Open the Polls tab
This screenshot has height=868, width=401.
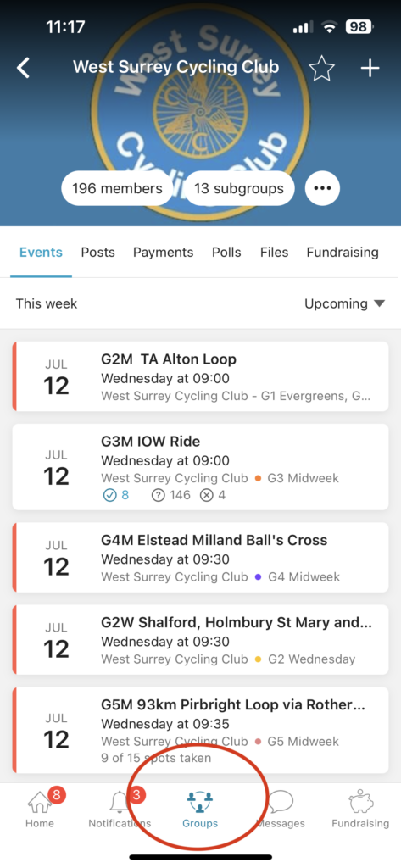click(226, 253)
